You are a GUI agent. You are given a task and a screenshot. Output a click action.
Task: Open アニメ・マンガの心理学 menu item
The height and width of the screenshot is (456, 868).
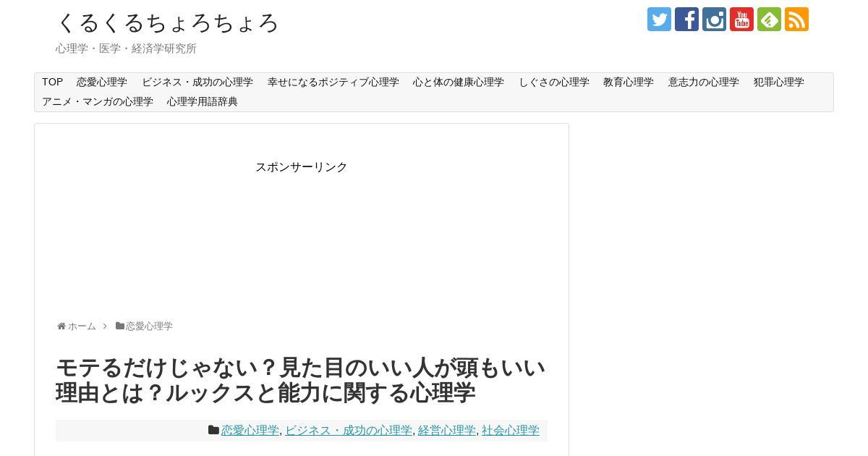click(x=98, y=102)
